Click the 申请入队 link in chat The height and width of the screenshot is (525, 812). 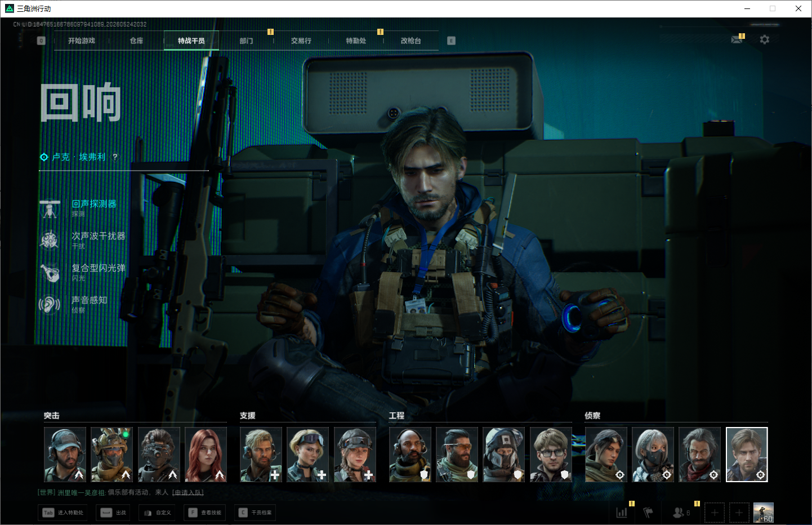[188, 492]
